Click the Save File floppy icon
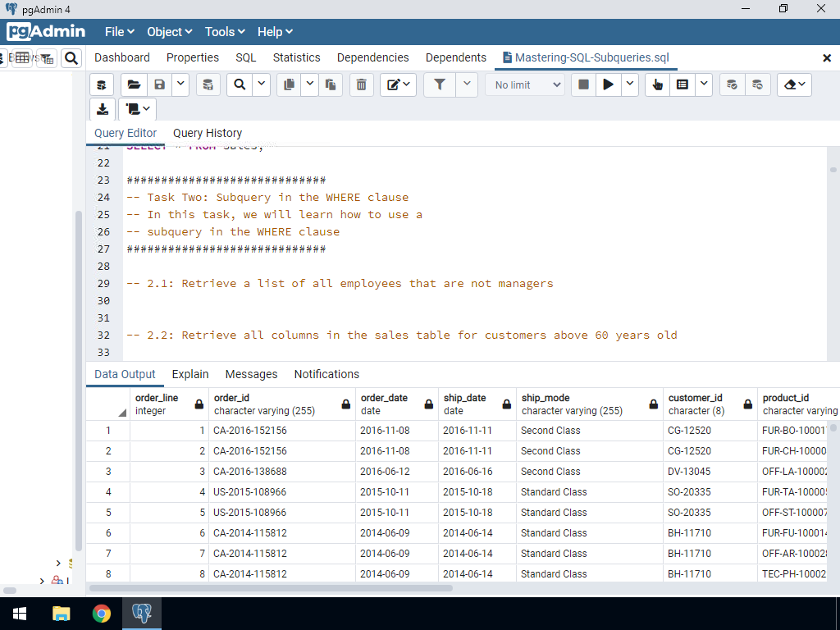Screen dimensions: 840x630 pyautogui.click(x=159, y=84)
